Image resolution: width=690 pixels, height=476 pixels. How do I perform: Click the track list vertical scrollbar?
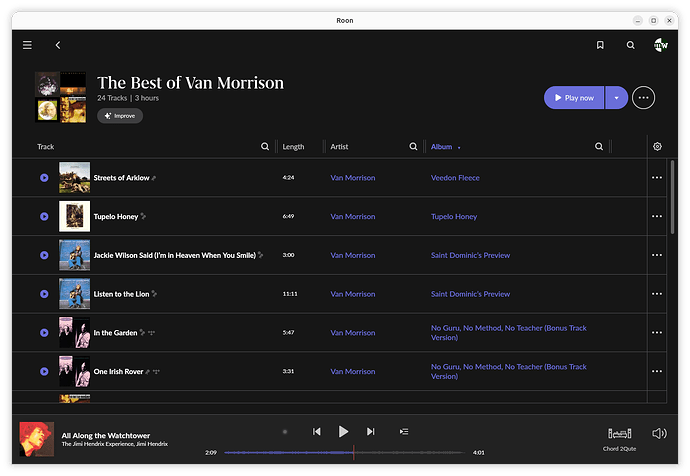coord(672,197)
